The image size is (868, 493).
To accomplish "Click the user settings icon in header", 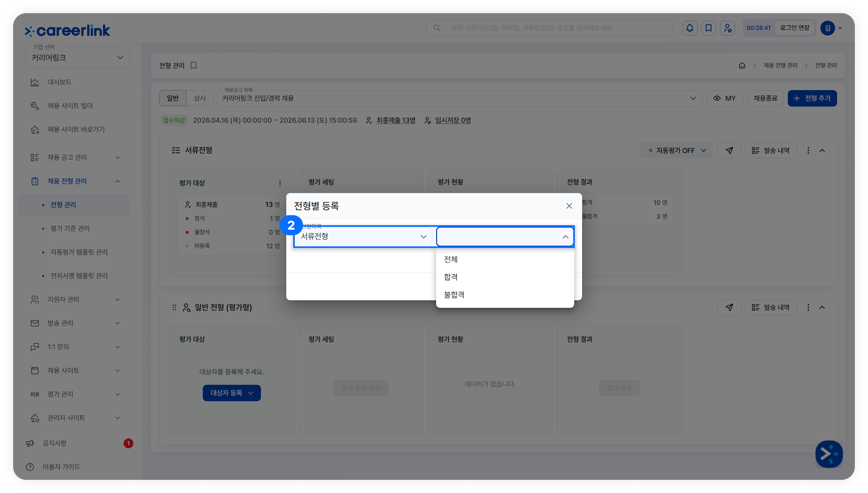I will click(727, 28).
